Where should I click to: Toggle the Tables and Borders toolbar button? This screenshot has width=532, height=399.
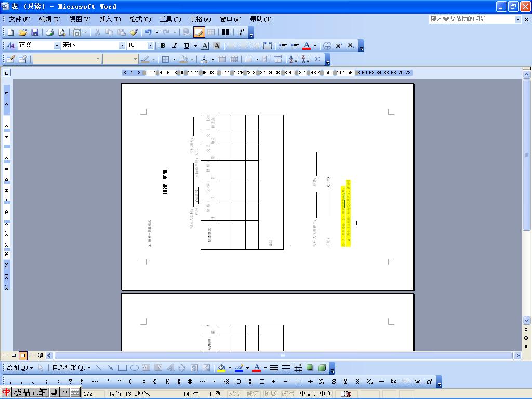click(x=199, y=32)
